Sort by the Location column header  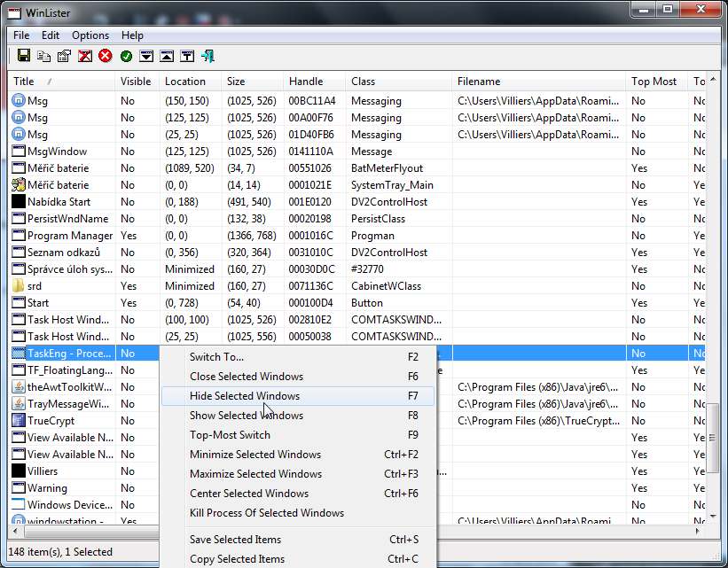pyautogui.click(x=191, y=82)
